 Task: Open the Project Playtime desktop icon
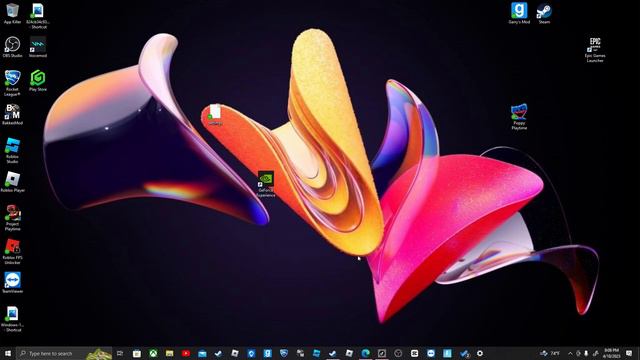tap(12, 218)
